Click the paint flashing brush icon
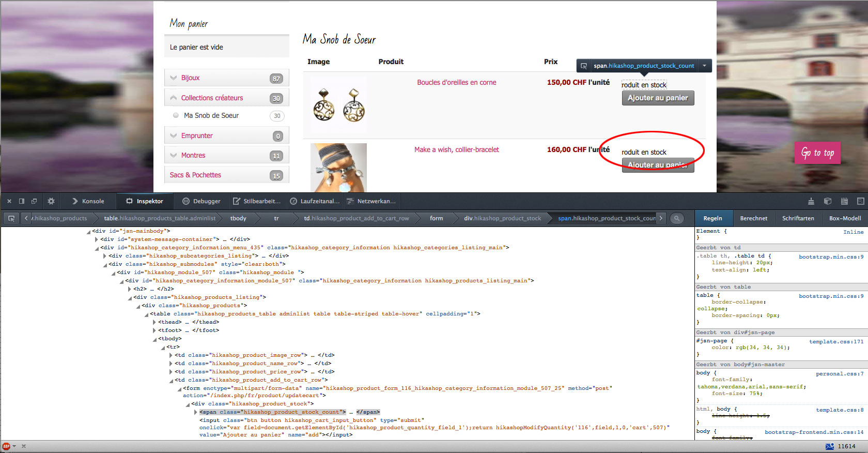 click(x=811, y=201)
